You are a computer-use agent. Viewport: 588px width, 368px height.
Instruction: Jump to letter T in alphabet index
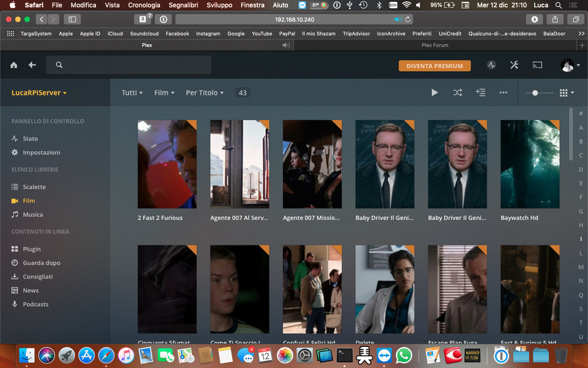[581, 323]
